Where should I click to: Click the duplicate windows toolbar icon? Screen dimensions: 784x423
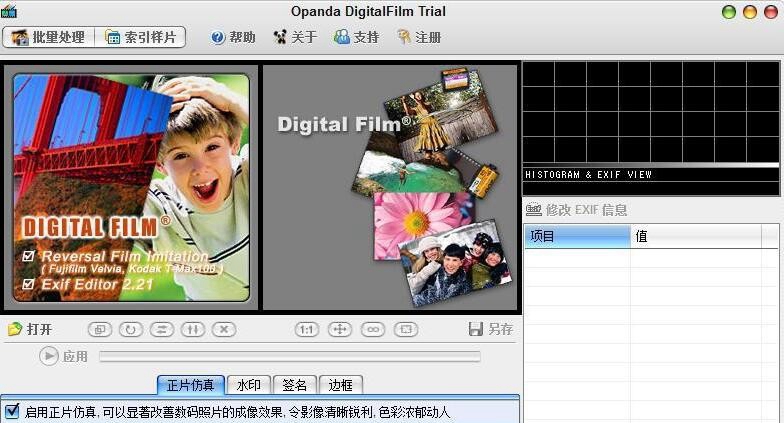click(x=100, y=330)
